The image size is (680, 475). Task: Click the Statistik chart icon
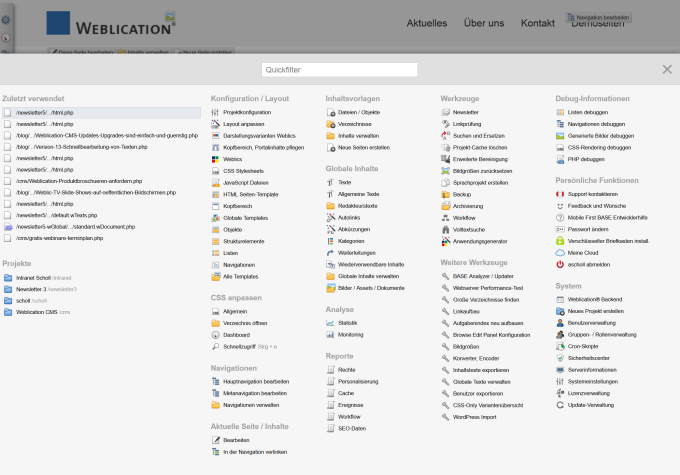pos(330,323)
